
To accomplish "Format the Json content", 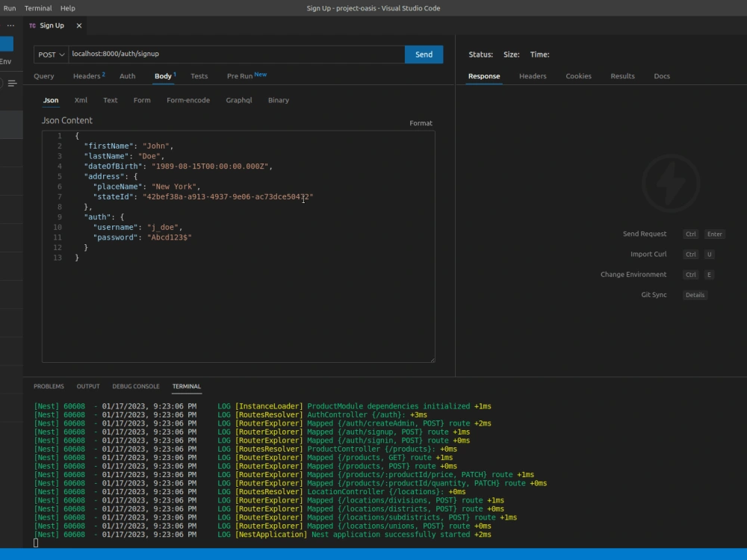I will [421, 123].
